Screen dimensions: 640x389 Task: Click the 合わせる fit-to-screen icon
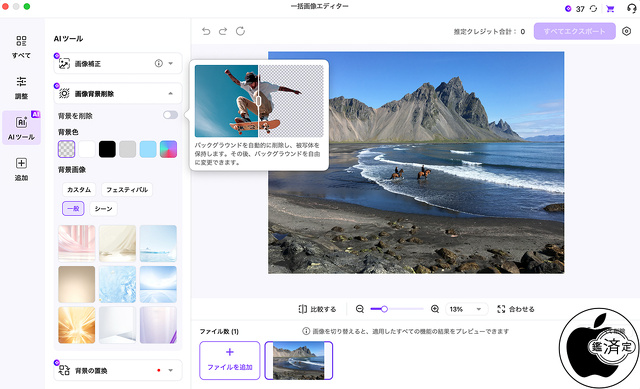point(501,309)
